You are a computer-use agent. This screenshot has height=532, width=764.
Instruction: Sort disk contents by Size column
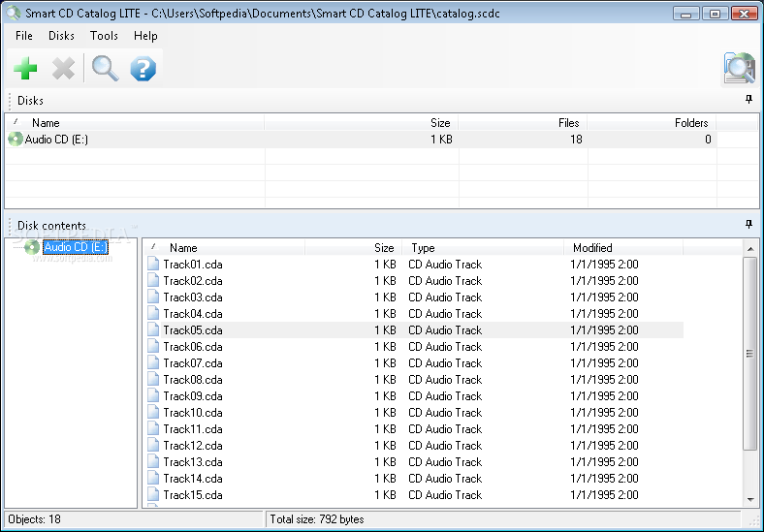click(x=353, y=248)
